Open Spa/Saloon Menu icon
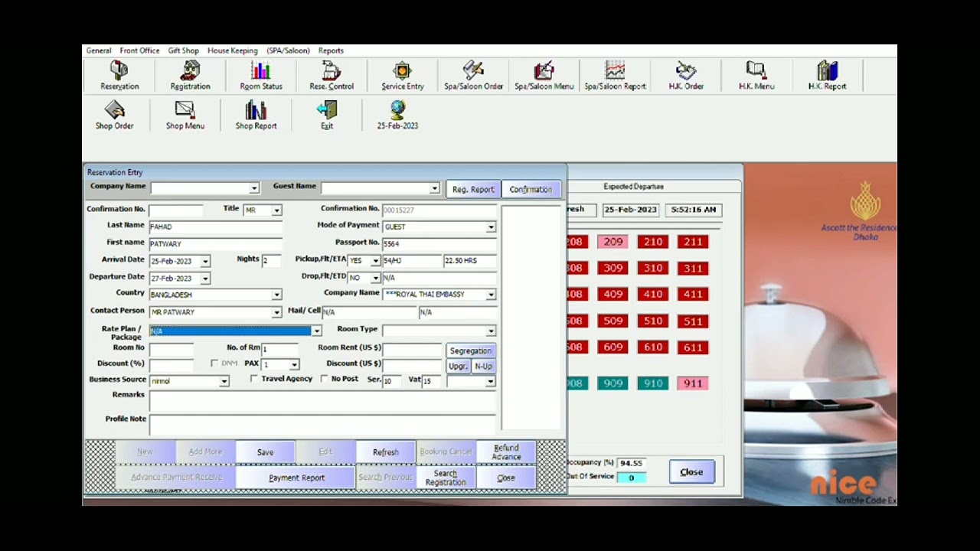Viewport: 980px width, 551px height. point(544,77)
